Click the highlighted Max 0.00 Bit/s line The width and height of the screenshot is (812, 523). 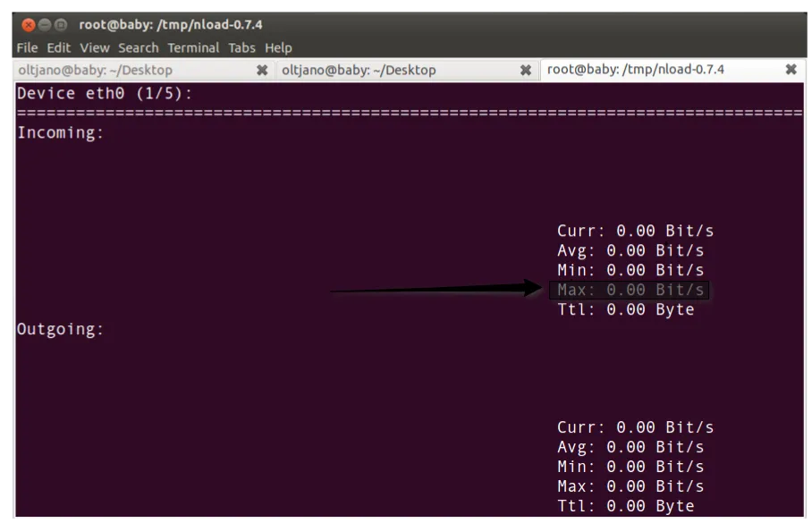point(626,289)
